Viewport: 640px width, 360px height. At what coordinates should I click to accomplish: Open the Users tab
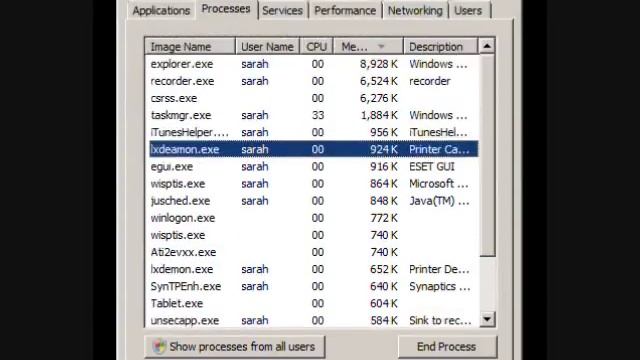coord(468,11)
